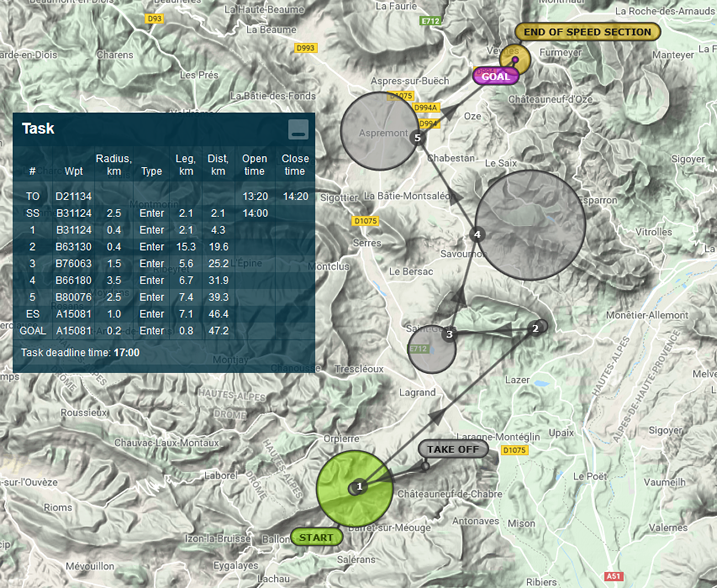Click turnpoint 5 marker near Aspremont
Screen dimensions: 717x588
(x=417, y=137)
